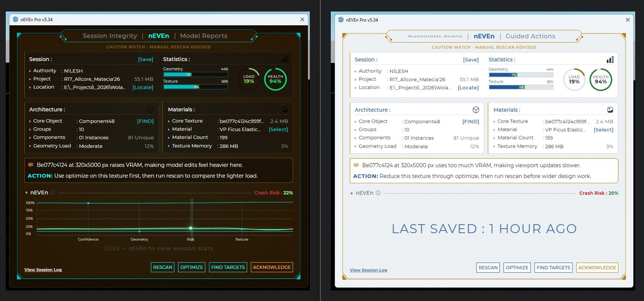Collapse the nEVEn graph section in dark window
The width and height of the screenshot is (644, 301).
click(26, 193)
